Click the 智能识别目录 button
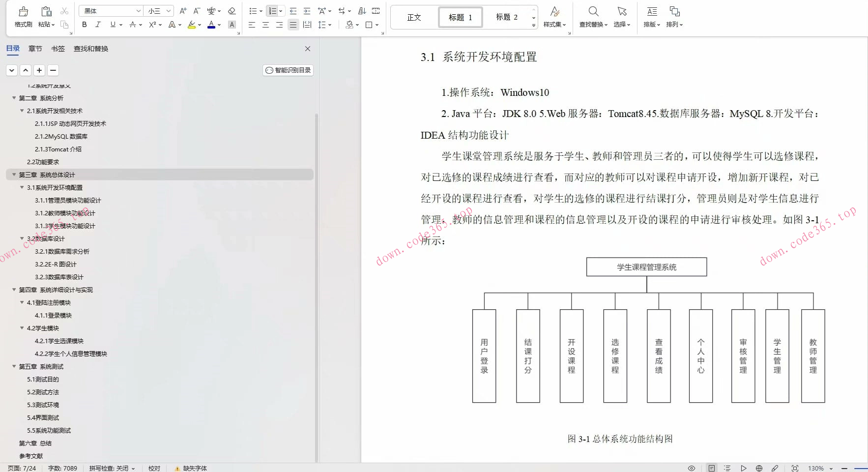 (288, 70)
